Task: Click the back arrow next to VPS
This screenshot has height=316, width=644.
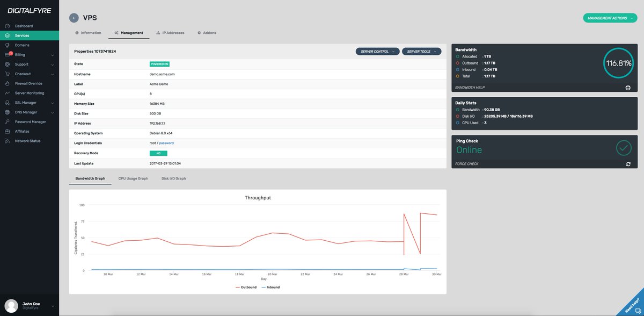Action: (74, 18)
